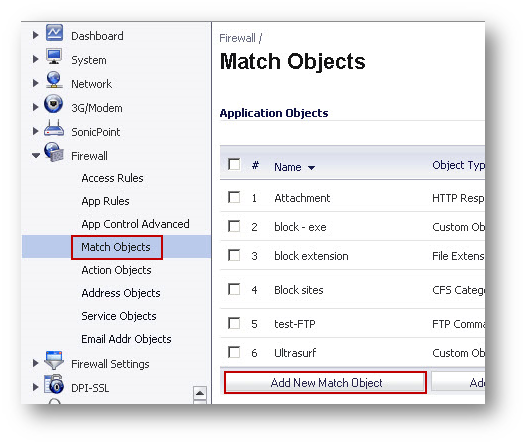Click the Firewall globe-wall icon
The image size is (527, 446).
(x=54, y=152)
